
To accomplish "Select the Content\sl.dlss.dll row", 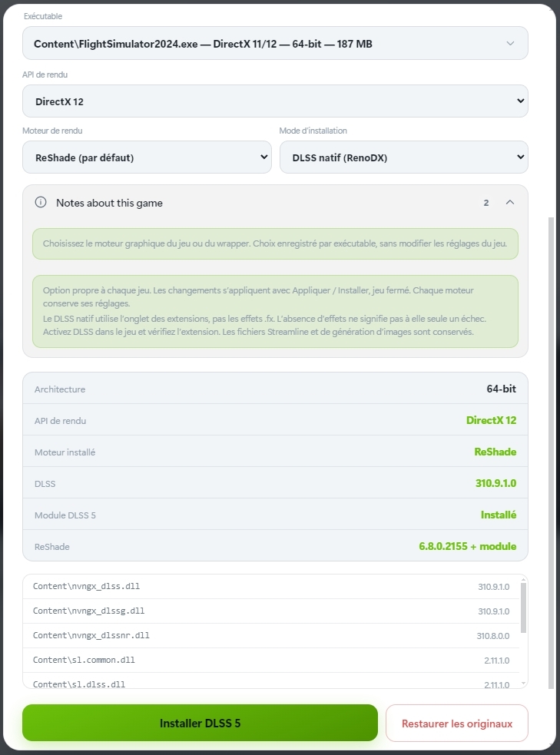I will click(271, 681).
